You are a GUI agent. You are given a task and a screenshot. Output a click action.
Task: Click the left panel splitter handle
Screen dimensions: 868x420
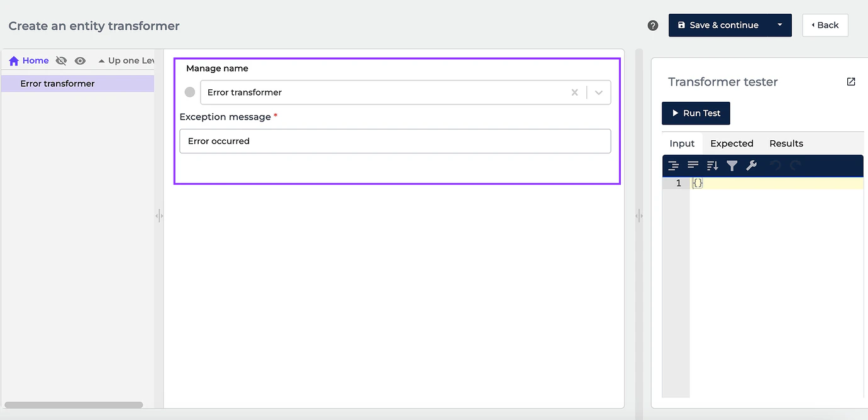point(159,216)
